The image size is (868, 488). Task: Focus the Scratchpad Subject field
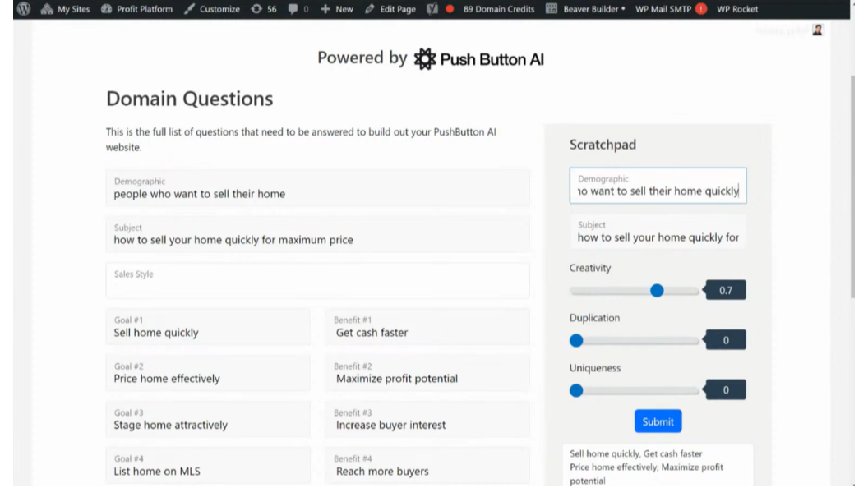pyautogui.click(x=658, y=232)
